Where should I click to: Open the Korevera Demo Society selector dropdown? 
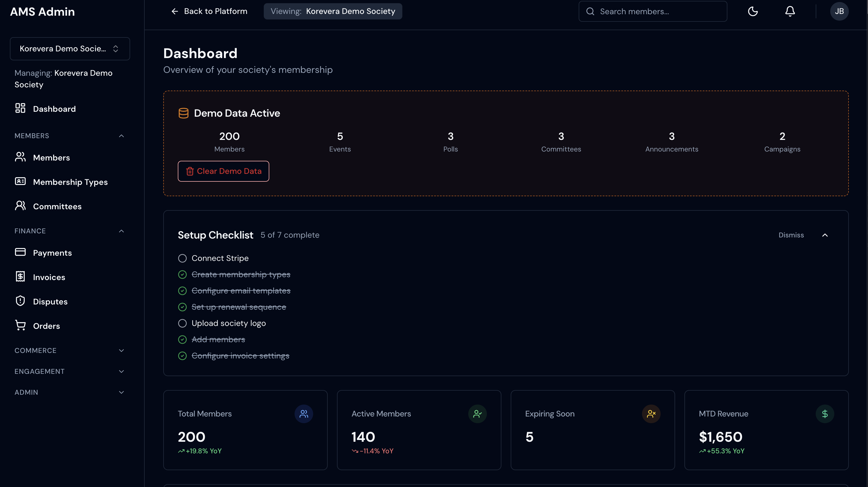[x=70, y=49]
